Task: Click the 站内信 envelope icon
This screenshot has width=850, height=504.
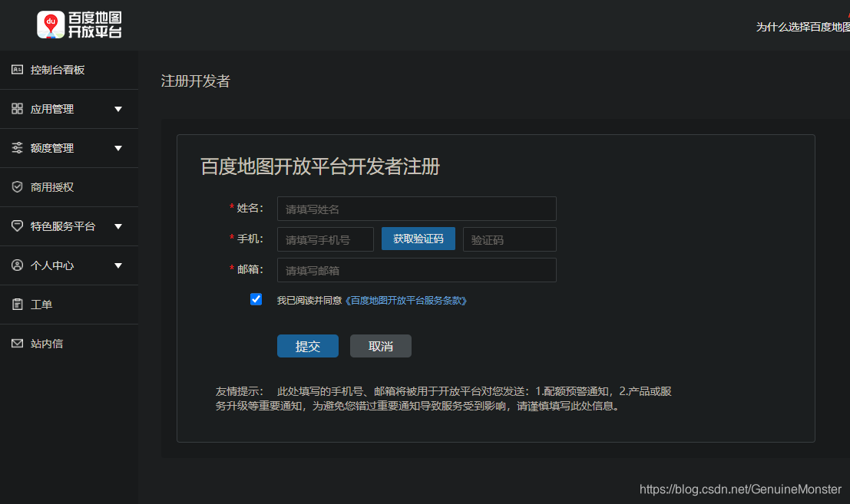Action: [18, 343]
